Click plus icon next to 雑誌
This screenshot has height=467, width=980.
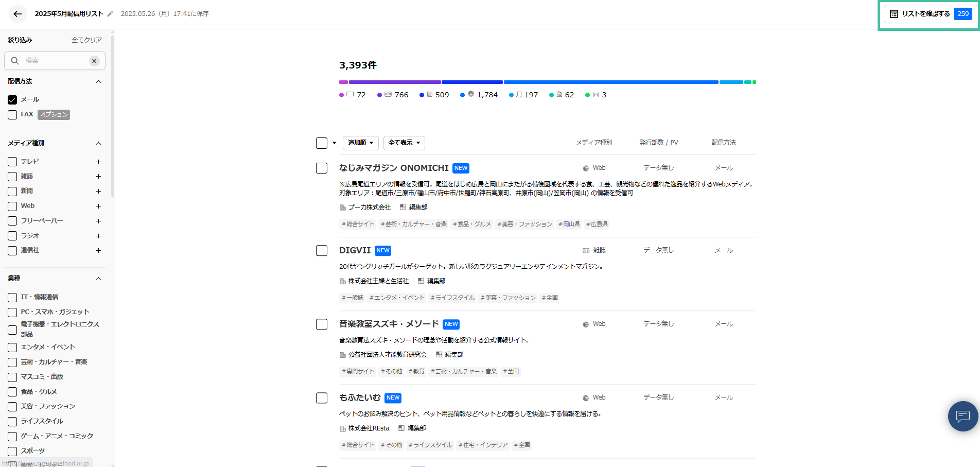pos(98,177)
